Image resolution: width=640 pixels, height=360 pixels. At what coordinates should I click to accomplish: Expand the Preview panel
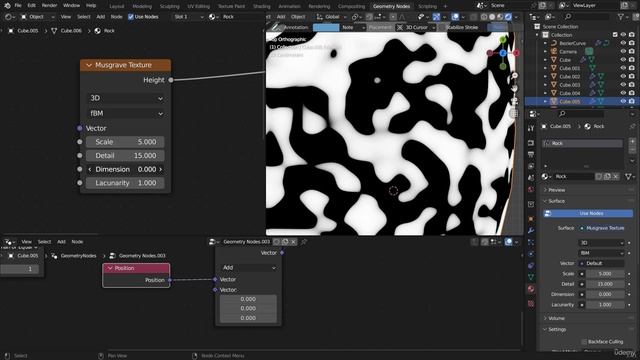pos(556,190)
